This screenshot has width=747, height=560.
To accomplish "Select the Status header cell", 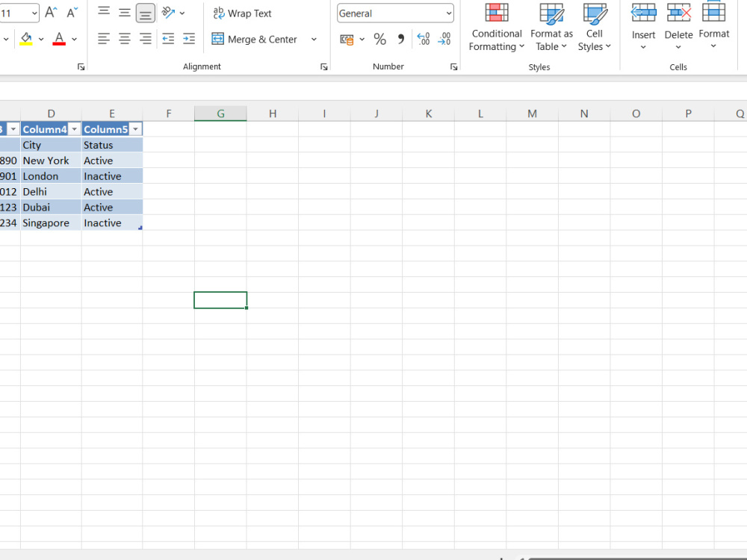I will 112,145.
